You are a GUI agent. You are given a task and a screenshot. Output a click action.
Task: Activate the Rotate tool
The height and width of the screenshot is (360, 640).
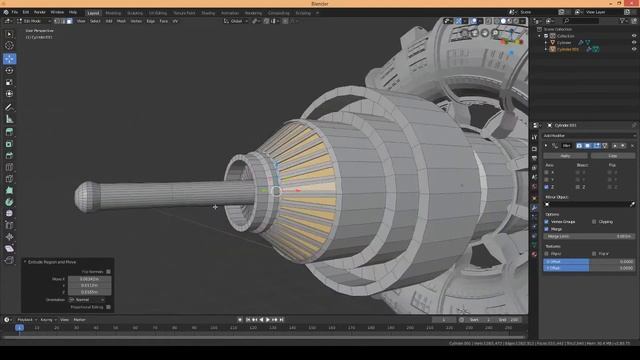(x=9, y=71)
